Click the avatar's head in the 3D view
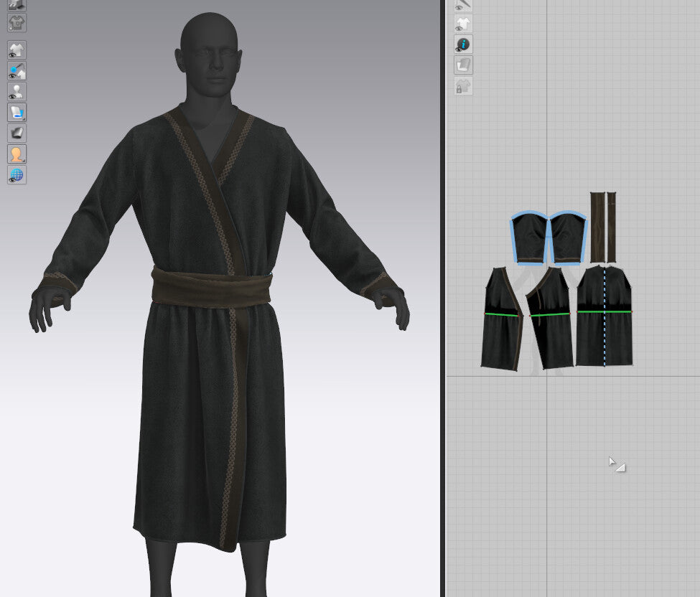This screenshot has width=700, height=597. tap(209, 54)
